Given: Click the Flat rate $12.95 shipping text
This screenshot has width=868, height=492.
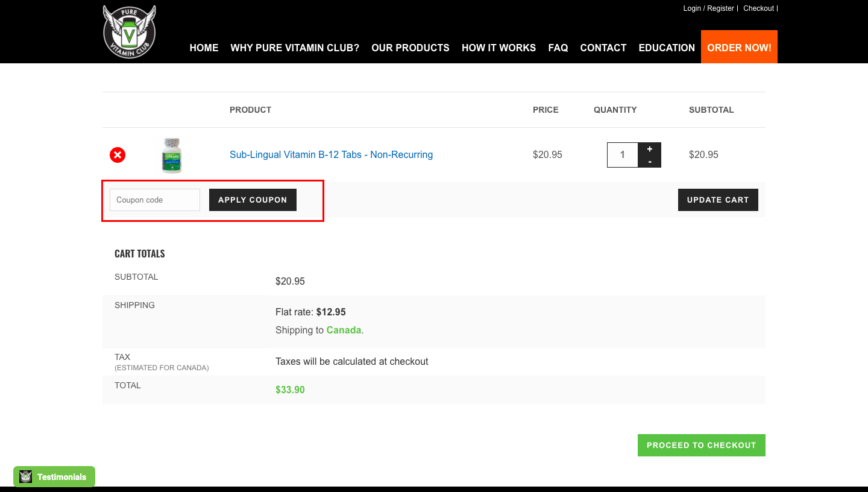Looking at the screenshot, I should click(x=310, y=312).
